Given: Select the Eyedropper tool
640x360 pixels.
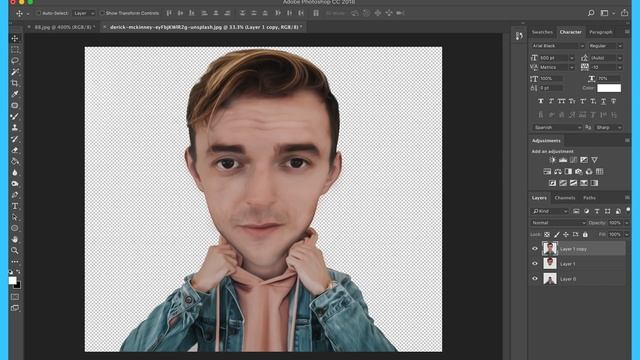Looking at the screenshot, I should pos(15,94).
